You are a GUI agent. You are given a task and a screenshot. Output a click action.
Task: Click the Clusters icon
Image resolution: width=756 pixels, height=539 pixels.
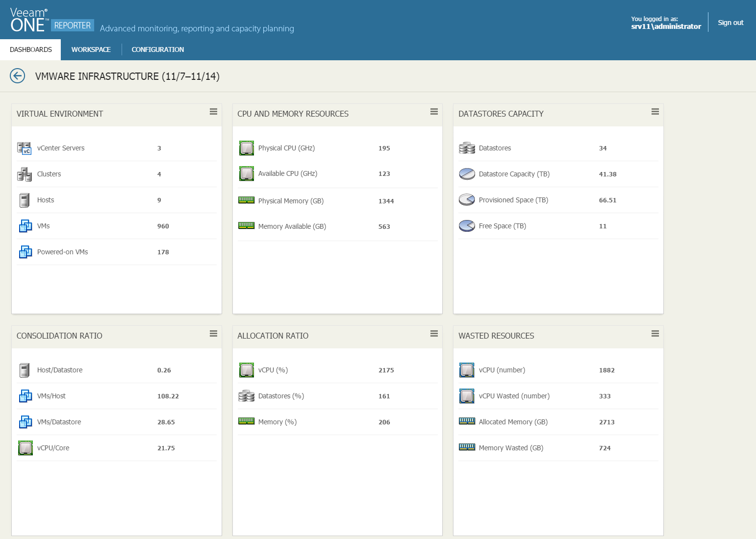tap(25, 174)
